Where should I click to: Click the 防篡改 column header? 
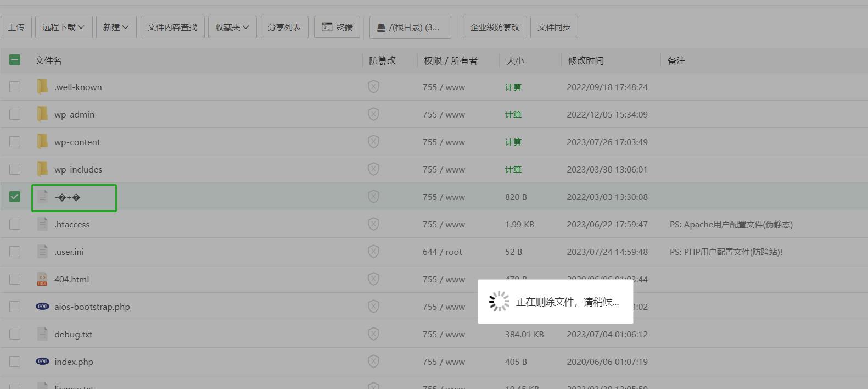[x=382, y=60]
